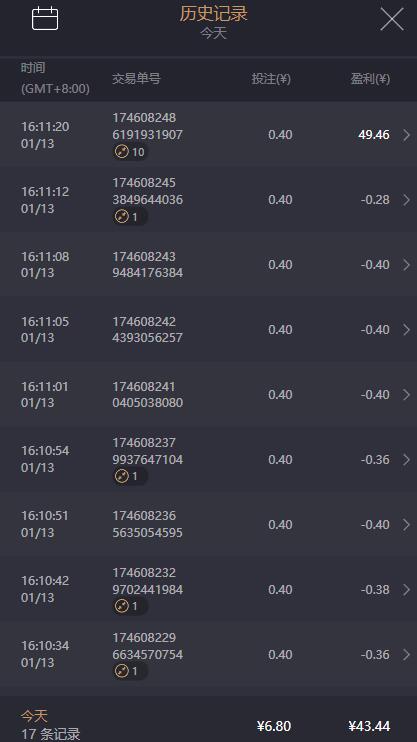Close the history records panel
Viewport: 417px width, 742px height.
coord(392,20)
